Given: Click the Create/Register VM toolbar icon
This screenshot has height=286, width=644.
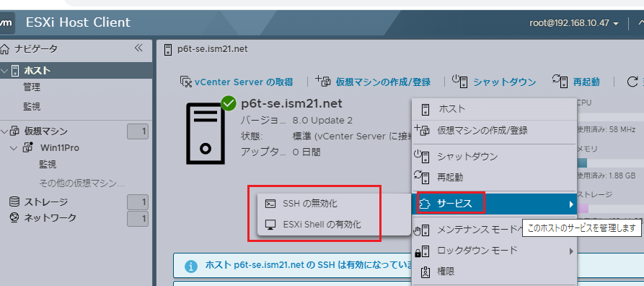Looking at the screenshot, I should coord(323,81).
